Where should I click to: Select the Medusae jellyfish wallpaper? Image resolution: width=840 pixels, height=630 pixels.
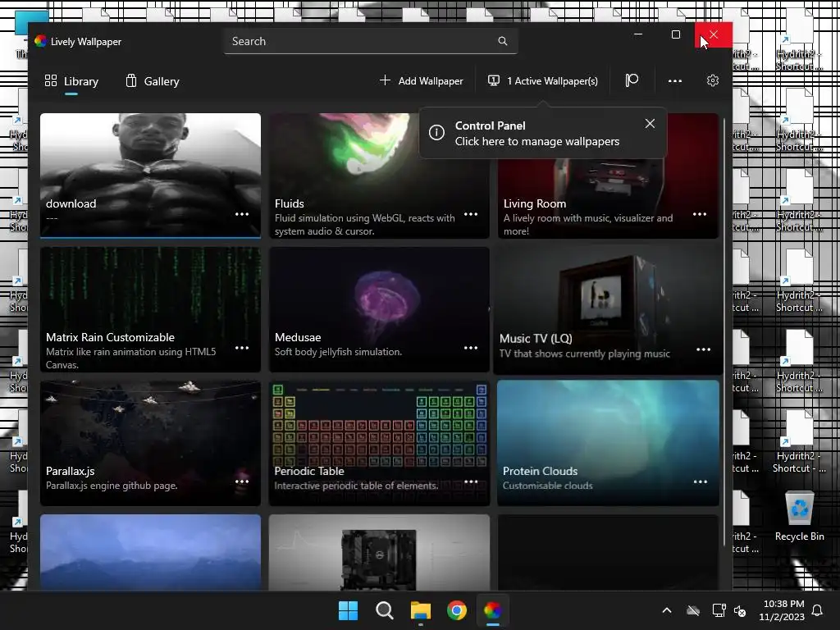point(379,309)
